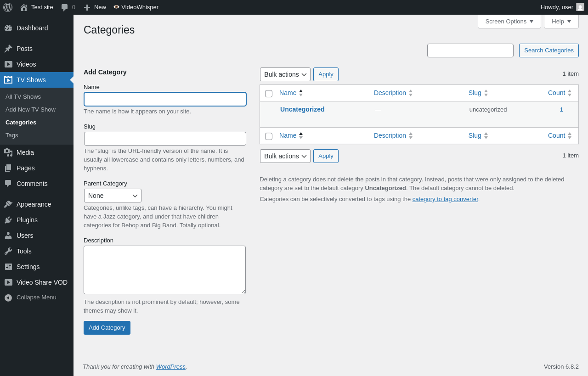The image size is (588, 376).
Task: Open the Tags submenu item
Action: coord(12,135)
